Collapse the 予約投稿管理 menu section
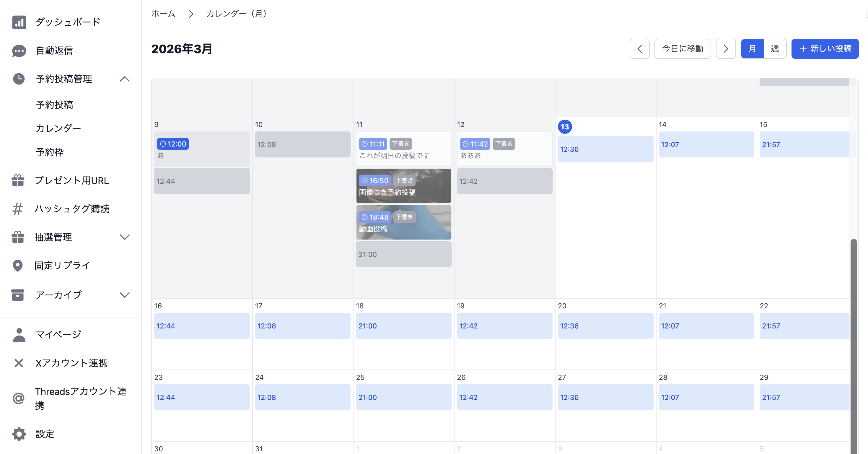The image size is (868, 454). tap(124, 79)
